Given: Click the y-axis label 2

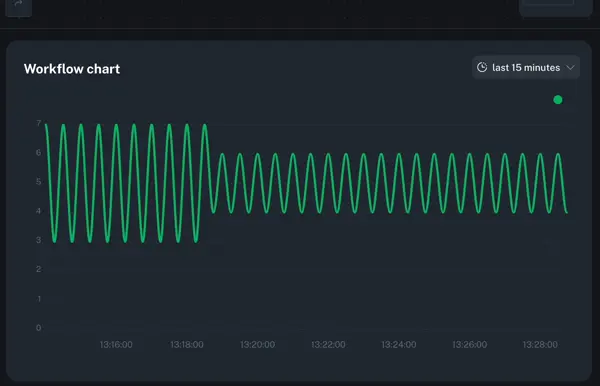Looking at the screenshot, I should pyautogui.click(x=39, y=269).
